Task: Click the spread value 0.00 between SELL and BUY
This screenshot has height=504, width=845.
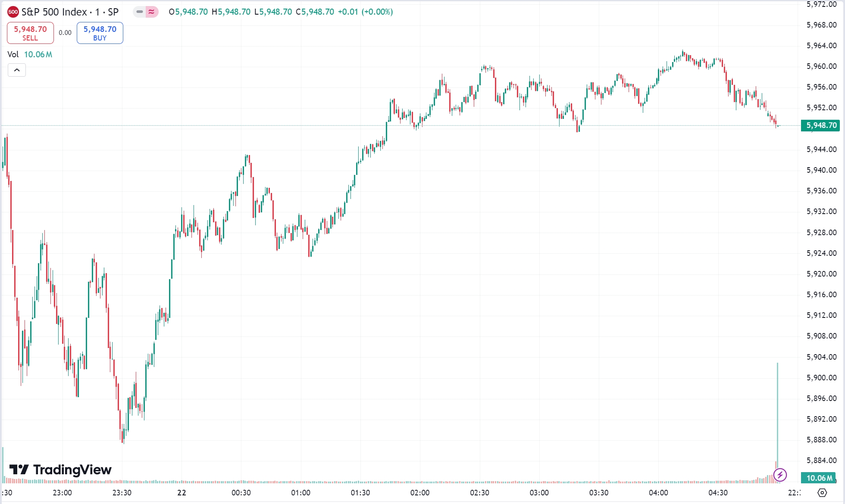Action: (65, 32)
